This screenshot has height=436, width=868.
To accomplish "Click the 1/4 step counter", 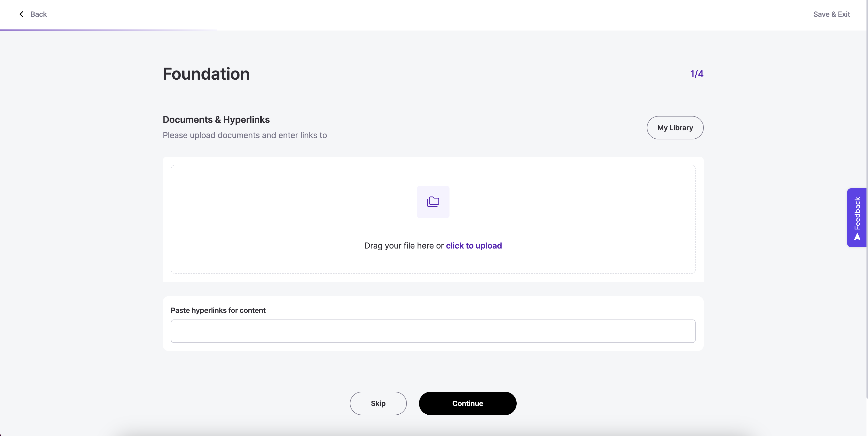I will (x=696, y=74).
